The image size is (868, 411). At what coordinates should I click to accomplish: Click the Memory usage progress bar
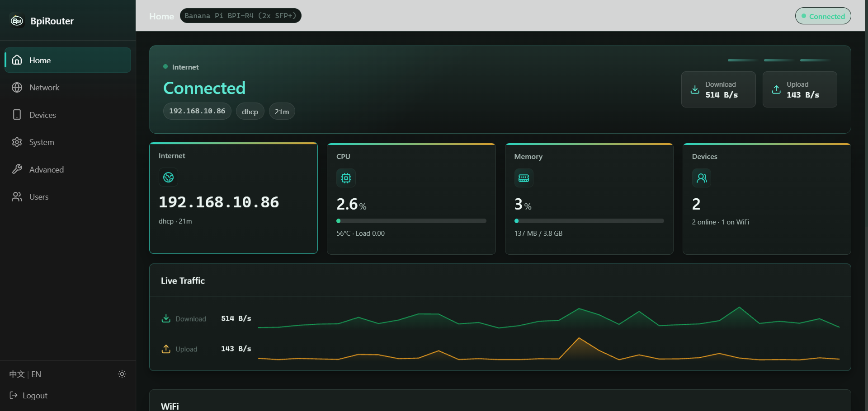tap(589, 221)
